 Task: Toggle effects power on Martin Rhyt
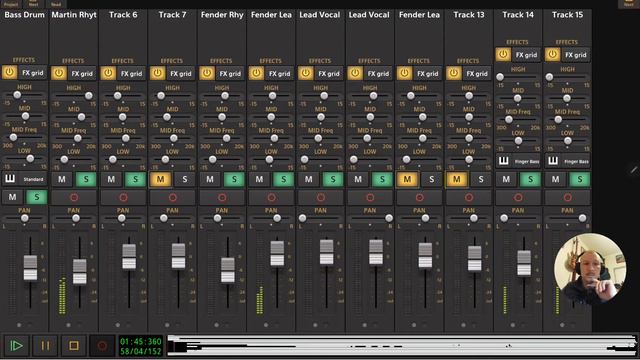pos(59,73)
